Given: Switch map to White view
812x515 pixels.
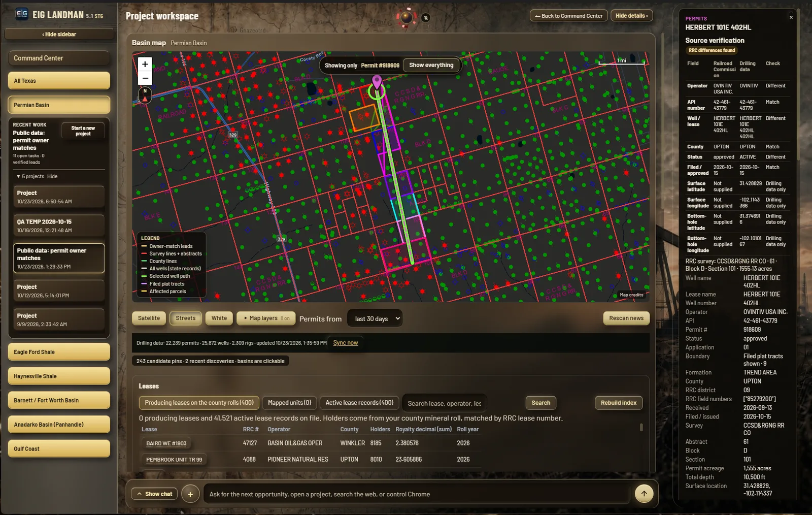Looking at the screenshot, I should pos(219,318).
